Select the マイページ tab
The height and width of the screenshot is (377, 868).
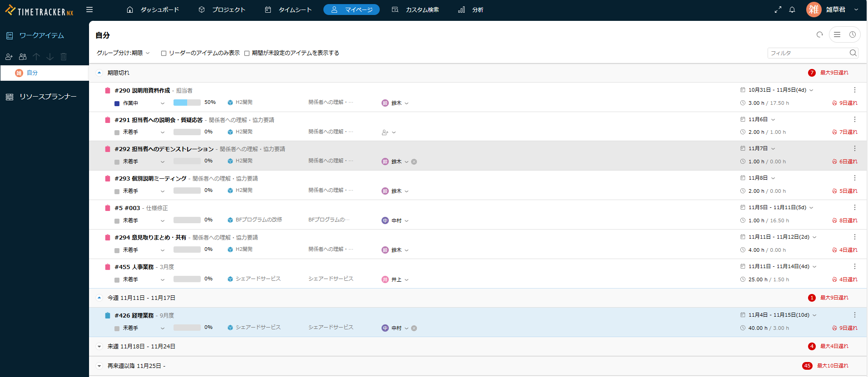[352, 10]
